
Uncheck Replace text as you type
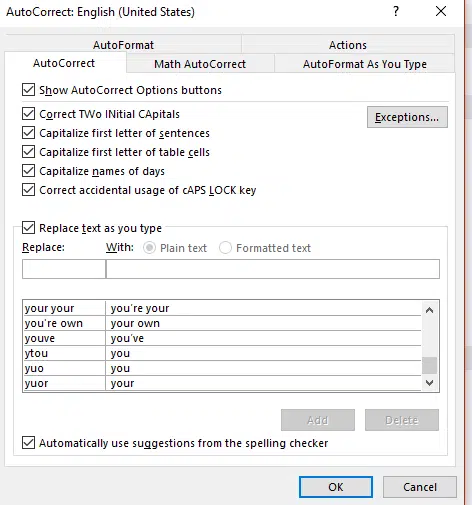(28, 228)
